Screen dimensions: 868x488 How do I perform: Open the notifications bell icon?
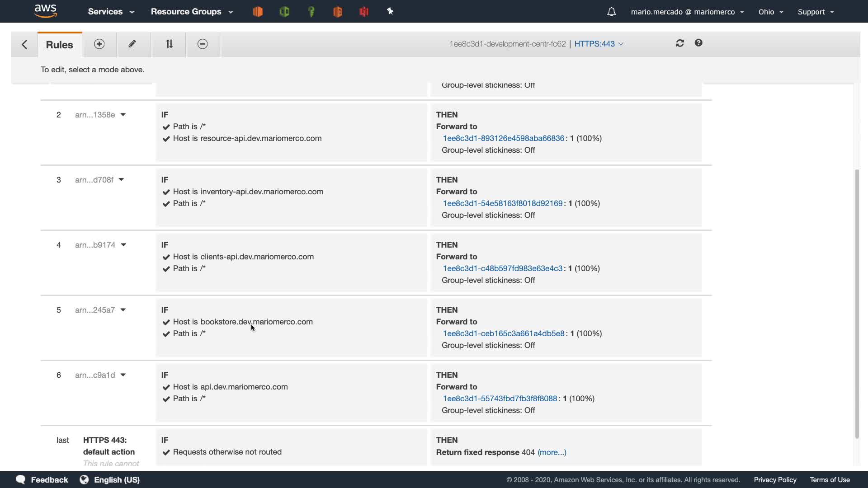click(x=611, y=12)
